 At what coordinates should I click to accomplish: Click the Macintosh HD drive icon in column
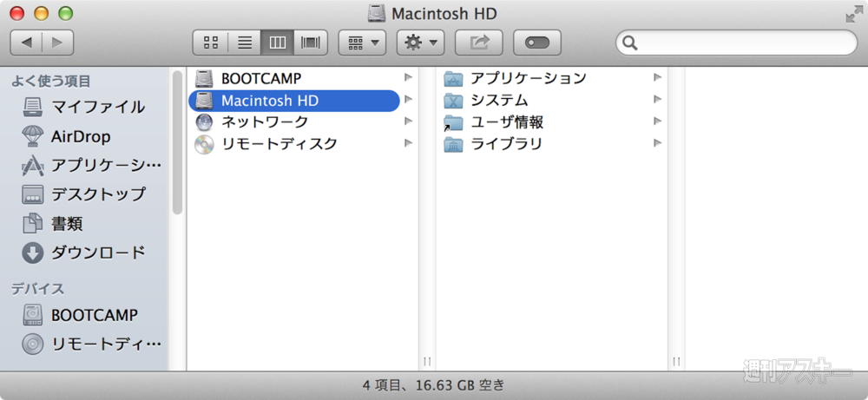click(204, 101)
